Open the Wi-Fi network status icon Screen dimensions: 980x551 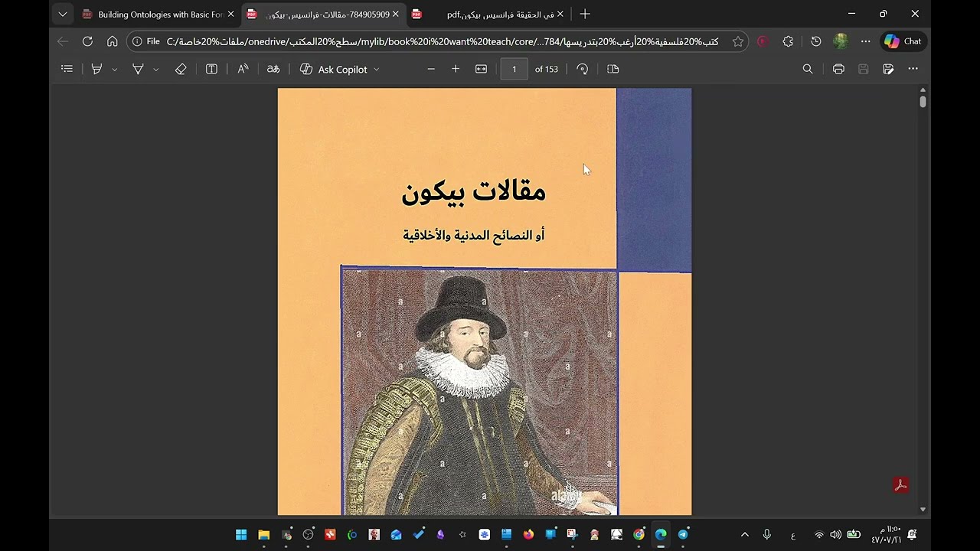click(818, 535)
